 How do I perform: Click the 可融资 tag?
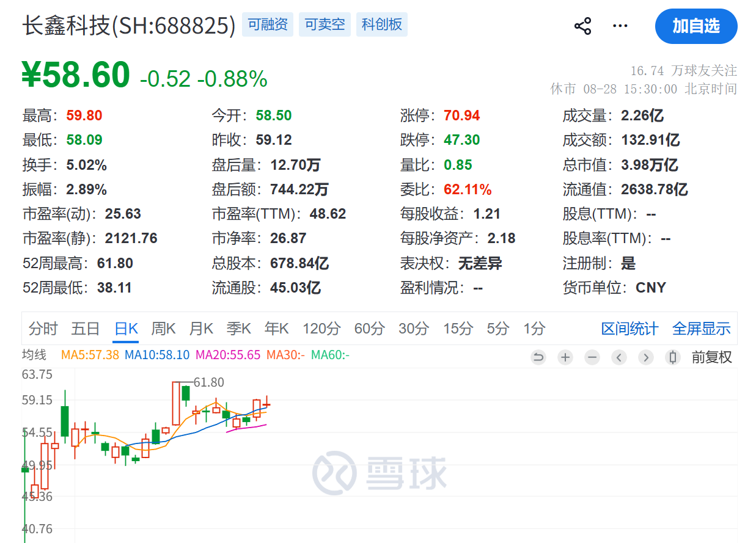tap(268, 25)
